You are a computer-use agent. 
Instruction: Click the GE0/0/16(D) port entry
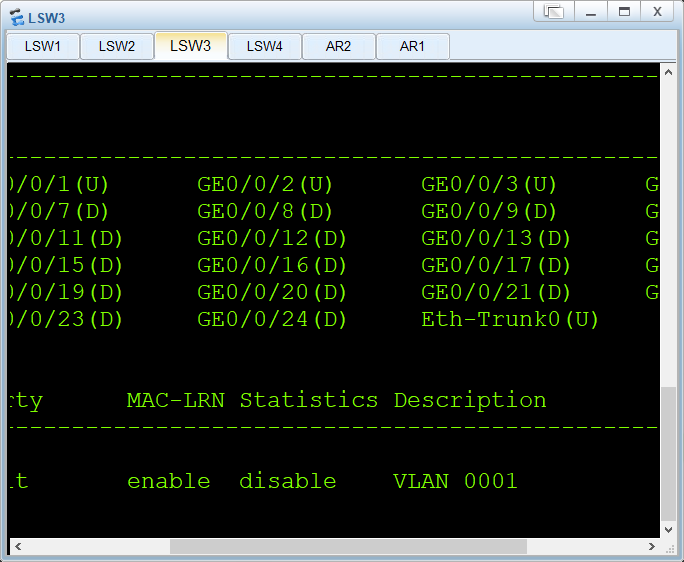tap(272, 266)
